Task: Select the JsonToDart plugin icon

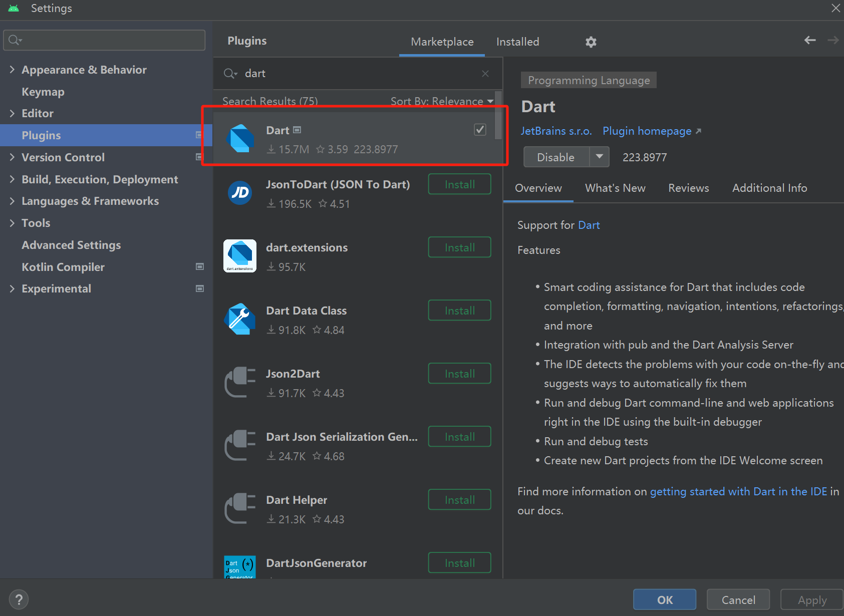Action: (240, 193)
